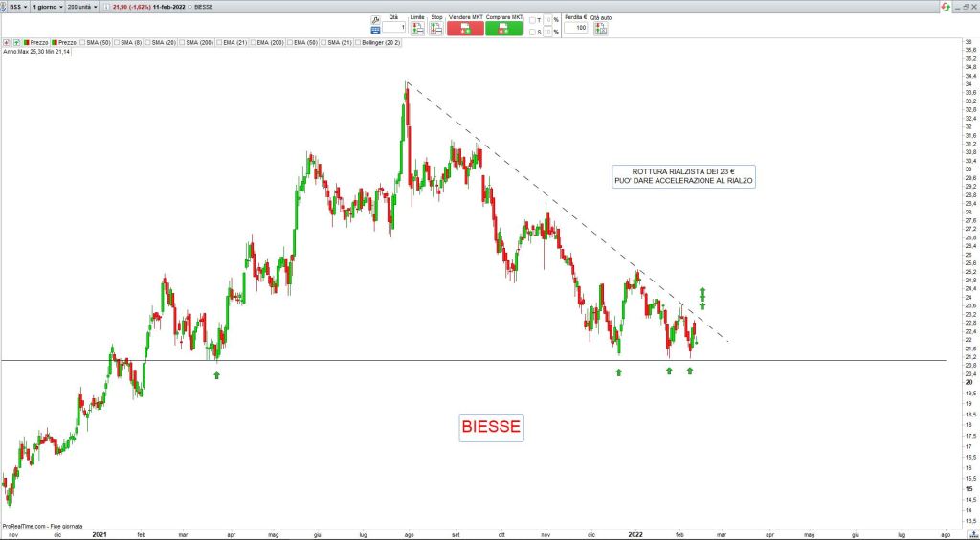Open the BSS ticker dropdown
980x540 pixels.
[x=16, y=6]
